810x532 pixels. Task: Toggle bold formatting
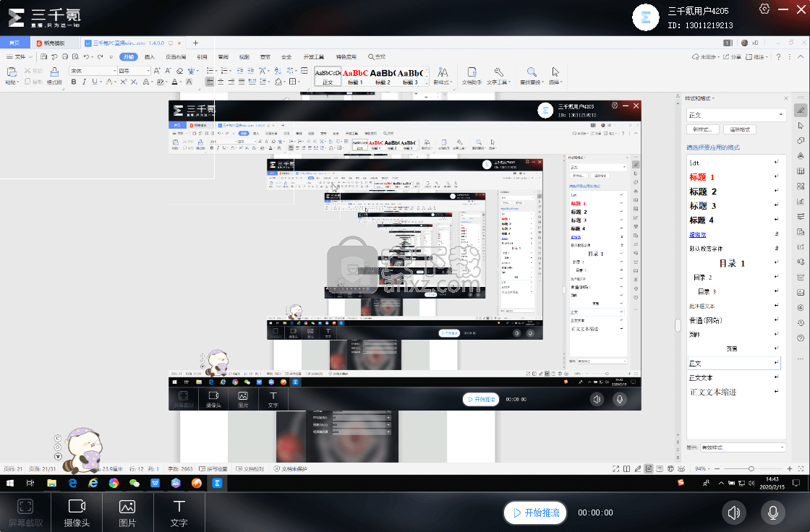(x=73, y=82)
